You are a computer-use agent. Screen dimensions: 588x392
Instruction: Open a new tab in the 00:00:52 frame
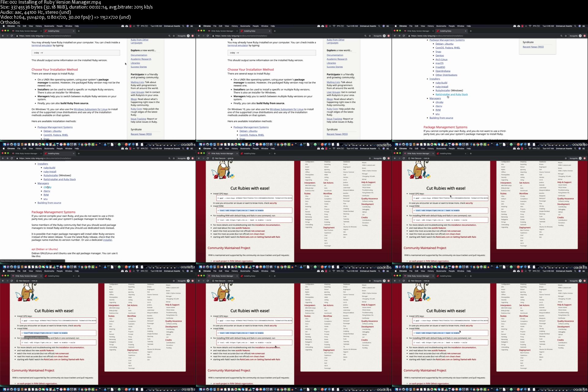[79, 153]
